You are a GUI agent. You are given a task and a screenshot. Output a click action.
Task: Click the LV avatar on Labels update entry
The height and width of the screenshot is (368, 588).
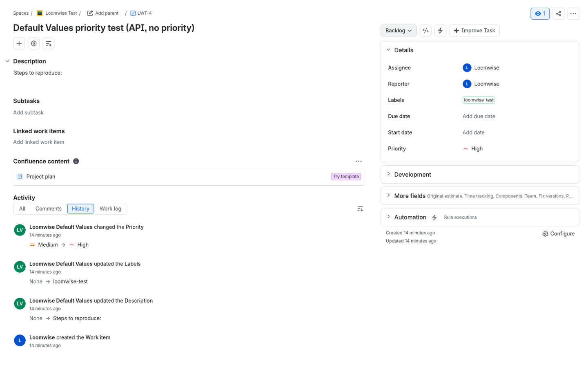coord(20,267)
